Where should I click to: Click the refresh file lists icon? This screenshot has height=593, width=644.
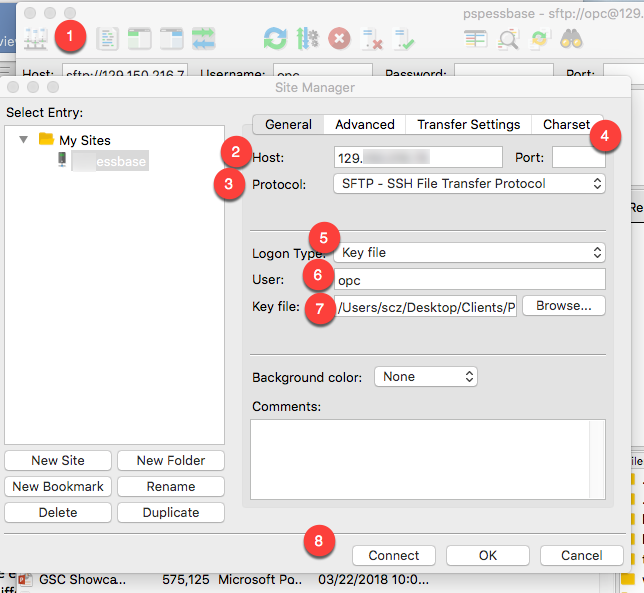275,39
